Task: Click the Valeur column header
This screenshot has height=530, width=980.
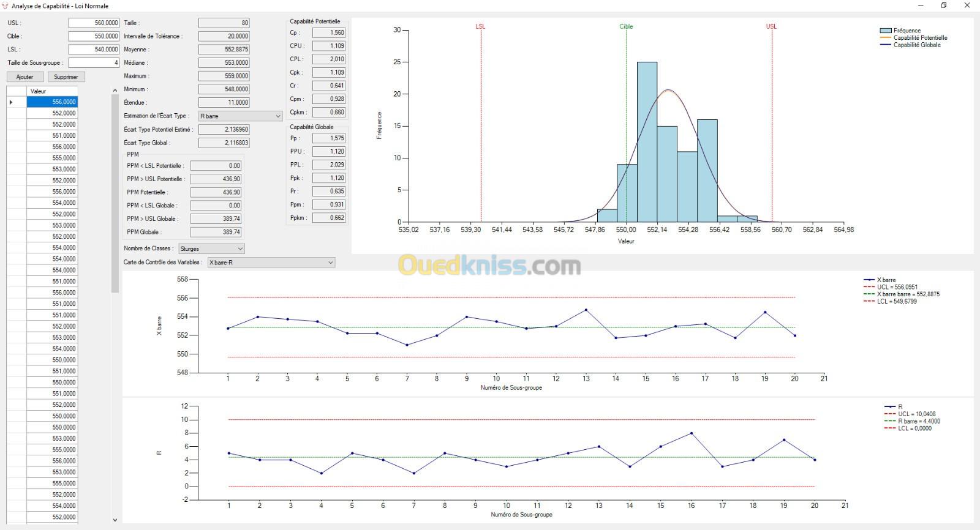Action: [x=52, y=91]
